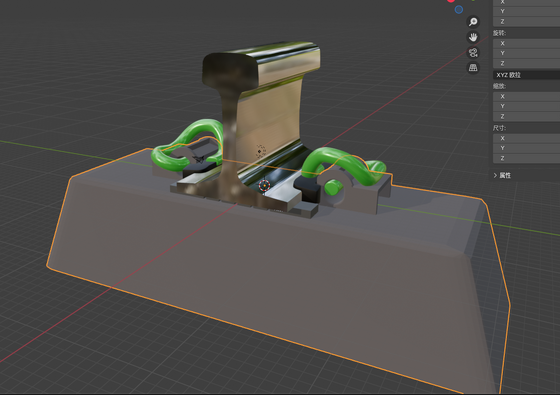Click the 尺寸 Y value field

[526, 148]
